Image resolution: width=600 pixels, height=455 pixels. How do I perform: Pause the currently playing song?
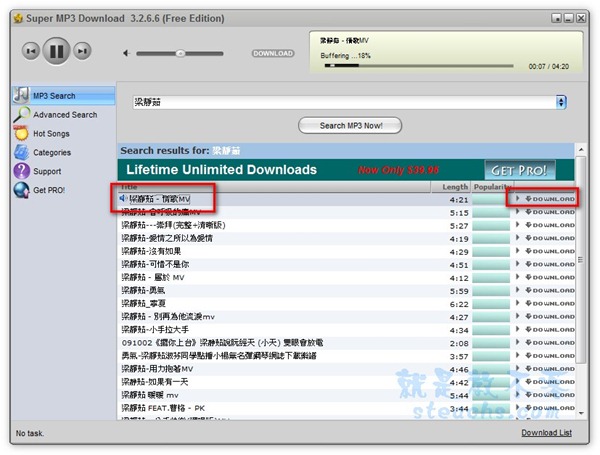point(56,51)
